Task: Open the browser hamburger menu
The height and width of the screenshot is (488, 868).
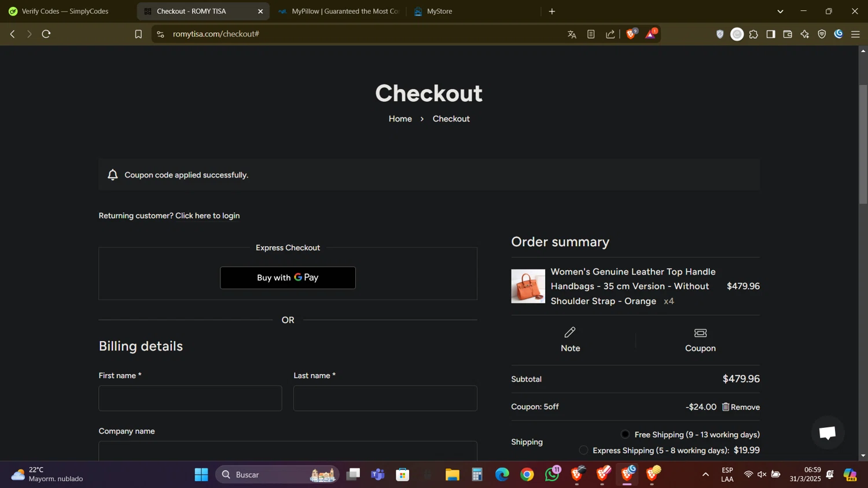Action: coord(855,34)
